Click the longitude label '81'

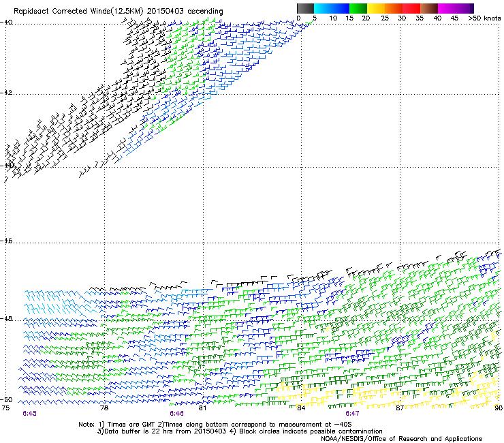tap(202, 408)
